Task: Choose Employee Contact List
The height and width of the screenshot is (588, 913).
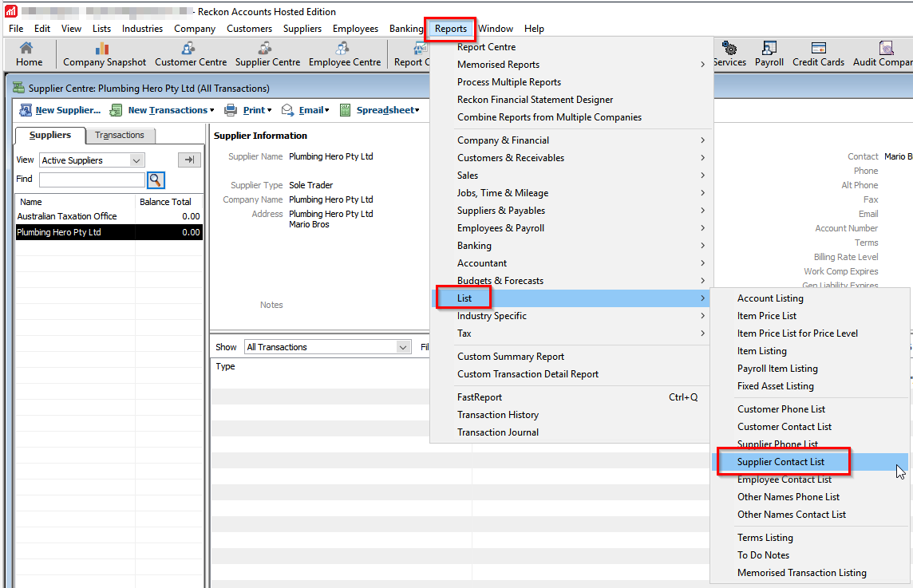Action: point(810,479)
